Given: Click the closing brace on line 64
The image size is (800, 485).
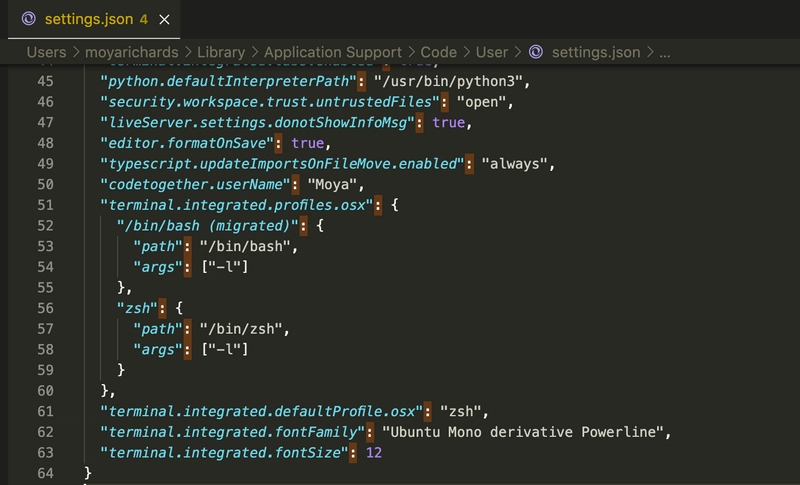Looking at the screenshot, I should pos(88,473).
